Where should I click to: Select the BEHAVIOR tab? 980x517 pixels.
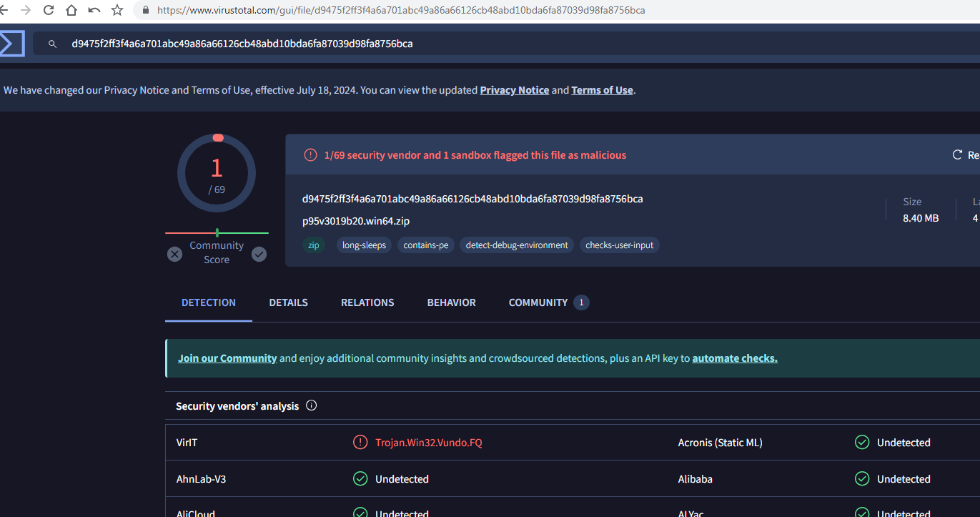click(451, 302)
